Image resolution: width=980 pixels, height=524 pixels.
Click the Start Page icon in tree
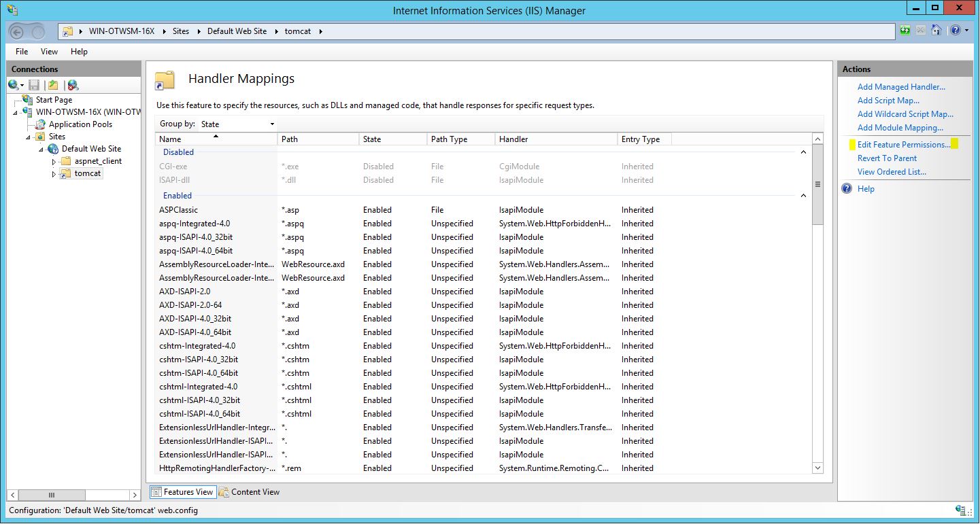click(28, 100)
